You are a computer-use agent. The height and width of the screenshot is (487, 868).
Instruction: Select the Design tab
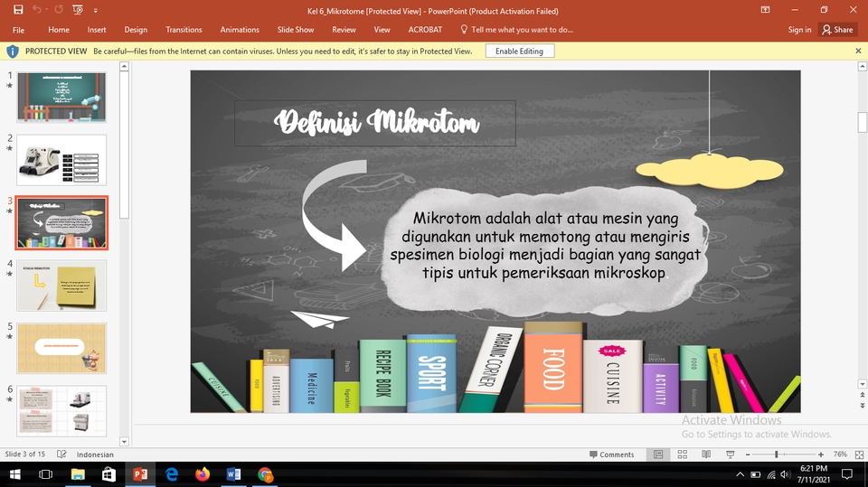[x=136, y=30]
